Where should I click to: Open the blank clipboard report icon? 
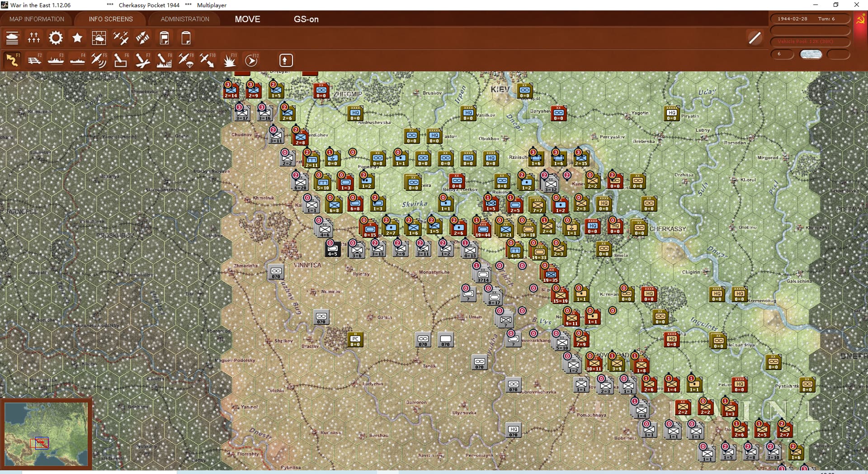coord(186,38)
